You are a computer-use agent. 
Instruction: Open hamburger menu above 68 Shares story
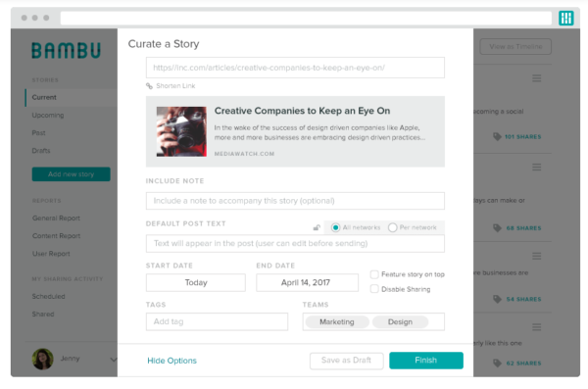(x=537, y=167)
